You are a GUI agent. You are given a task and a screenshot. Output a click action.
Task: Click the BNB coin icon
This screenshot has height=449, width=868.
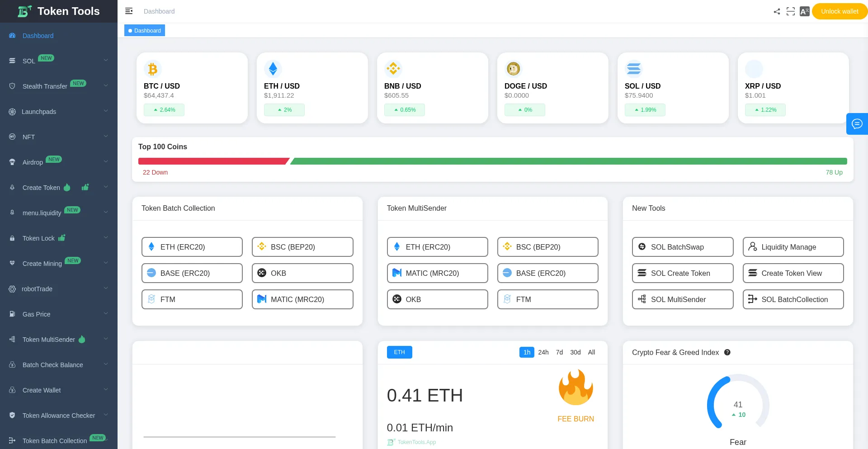point(393,69)
